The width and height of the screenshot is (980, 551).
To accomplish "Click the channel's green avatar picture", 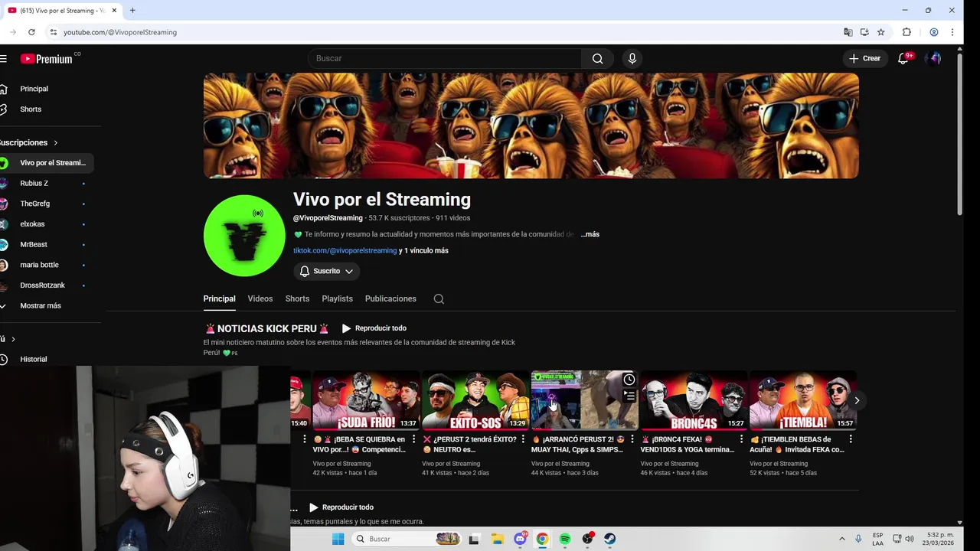I will click(x=244, y=236).
